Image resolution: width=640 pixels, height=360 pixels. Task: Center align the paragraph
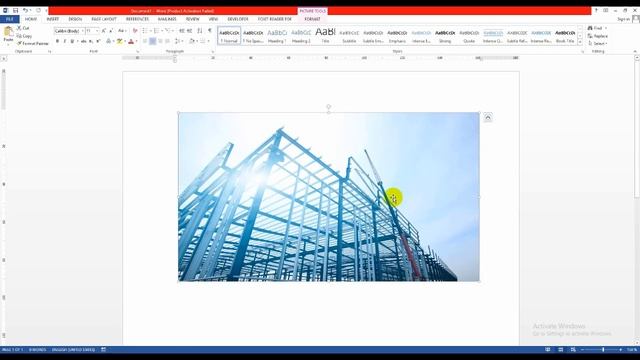[152, 41]
